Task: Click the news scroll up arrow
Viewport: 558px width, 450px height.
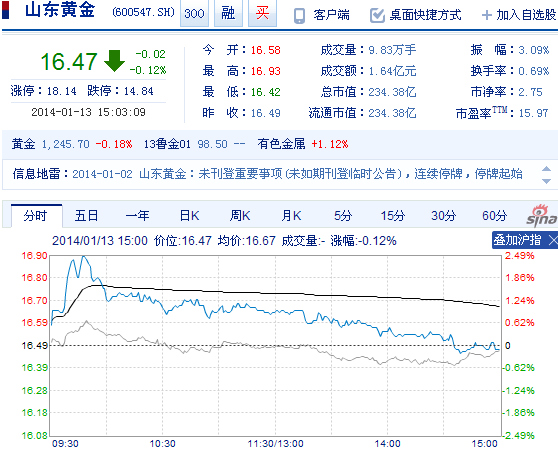Action: 546,169
